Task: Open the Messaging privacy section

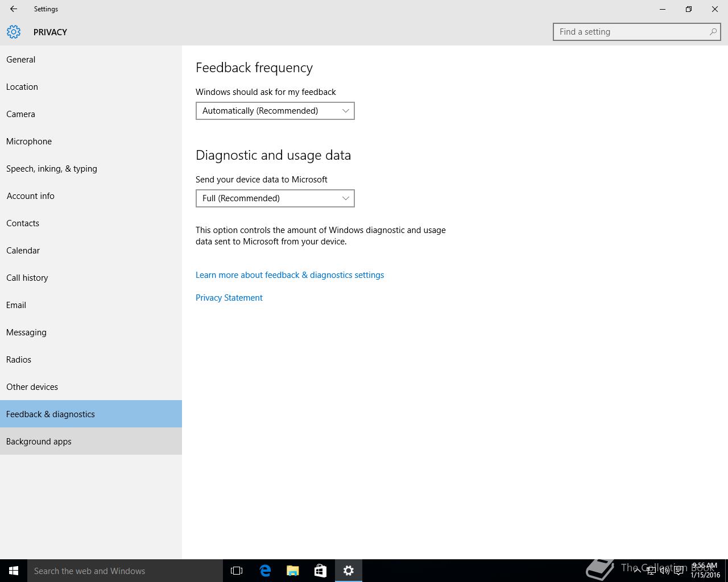Action: (x=91, y=332)
